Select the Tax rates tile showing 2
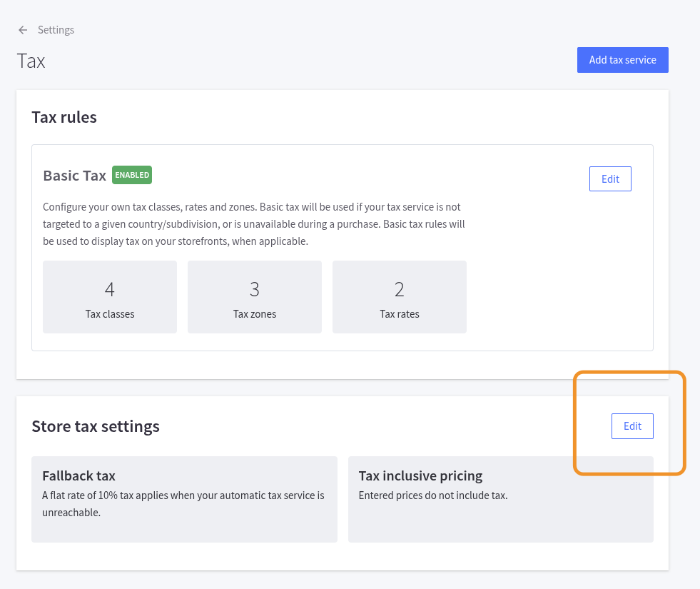700x589 pixels. [x=399, y=296]
